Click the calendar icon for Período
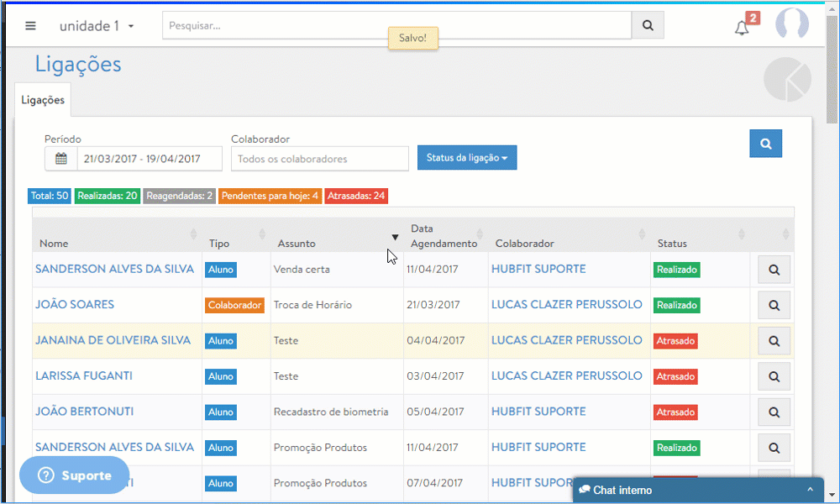This screenshot has height=504, width=840. pyautogui.click(x=61, y=159)
